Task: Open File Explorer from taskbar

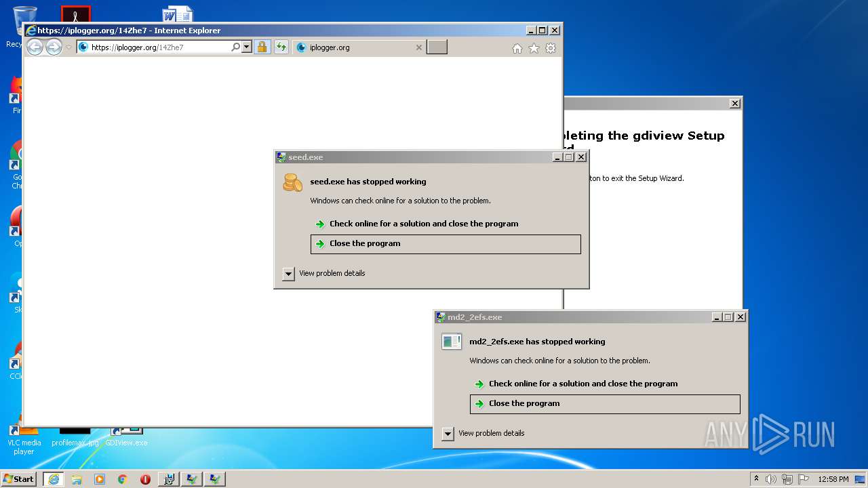Action: coord(77,479)
